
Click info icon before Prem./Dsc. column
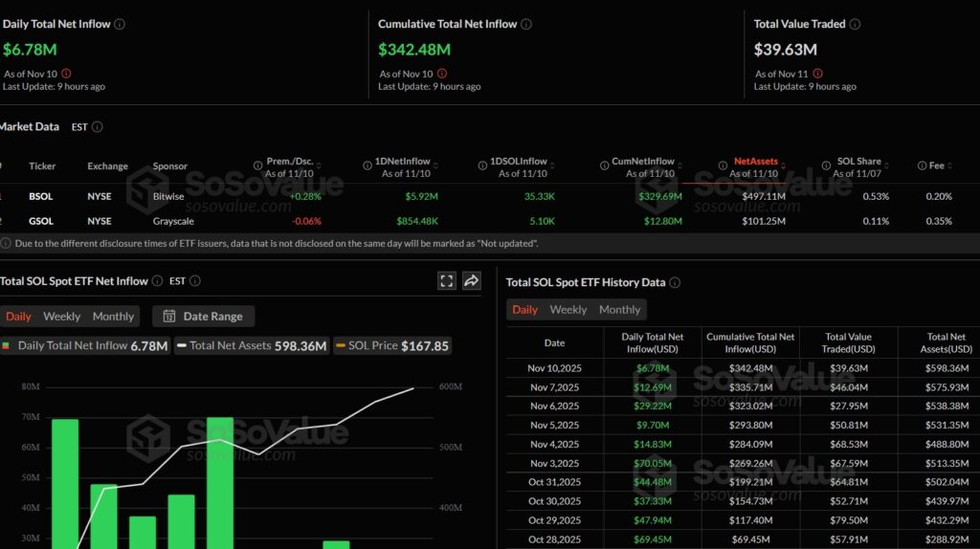[257, 165]
